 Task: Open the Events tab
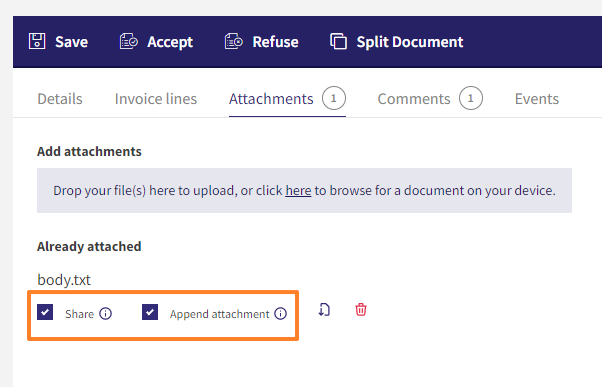(537, 99)
